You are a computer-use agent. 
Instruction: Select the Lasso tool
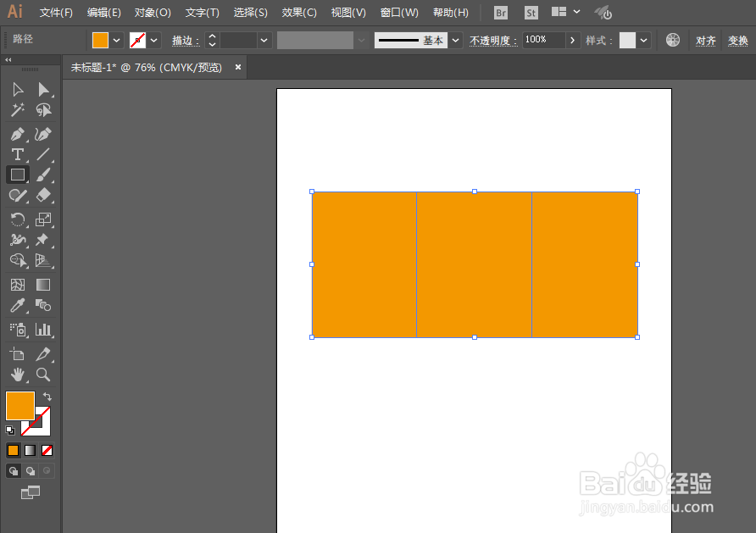click(43, 110)
